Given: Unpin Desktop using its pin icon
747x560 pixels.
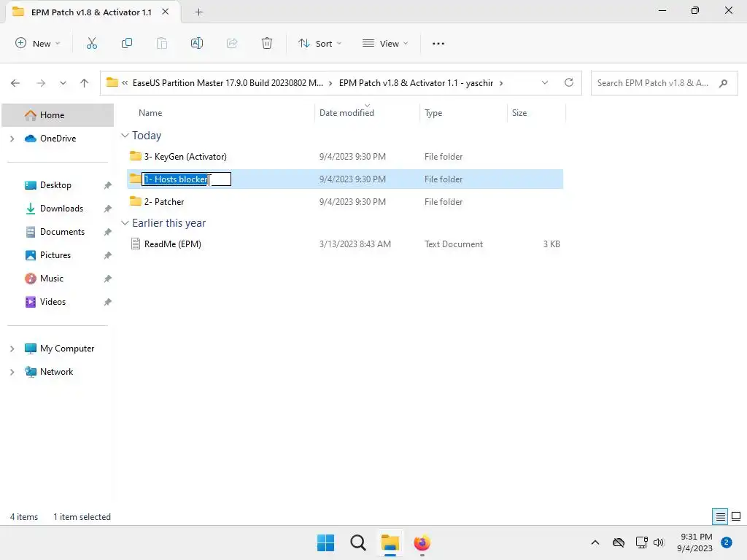Looking at the screenshot, I should (108, 185).
